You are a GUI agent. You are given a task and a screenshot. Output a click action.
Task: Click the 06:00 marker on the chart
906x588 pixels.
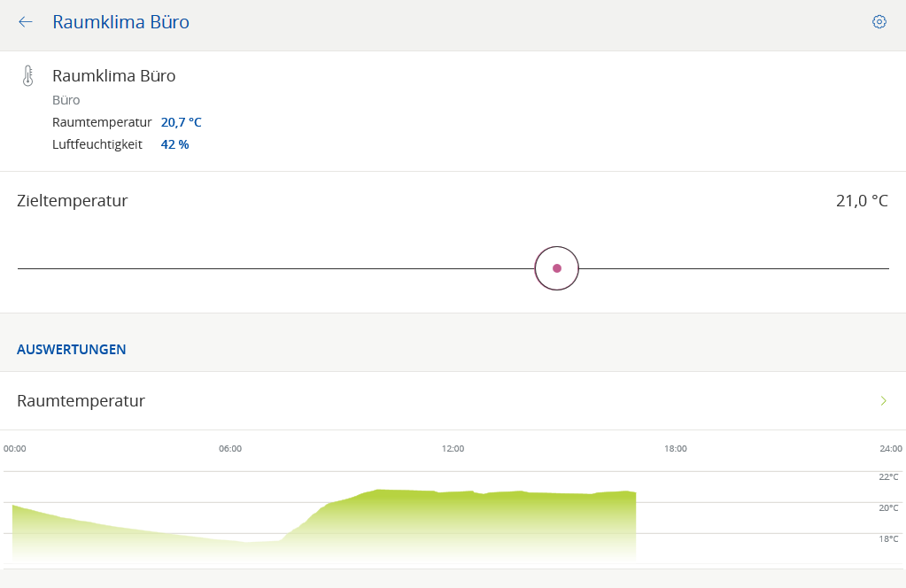[x=230, y=449]
